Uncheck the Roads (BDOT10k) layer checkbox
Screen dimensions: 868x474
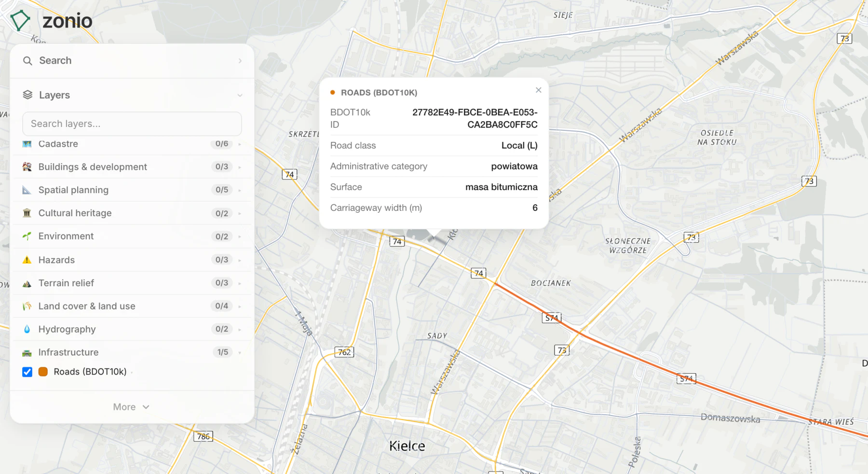[27, 372]
